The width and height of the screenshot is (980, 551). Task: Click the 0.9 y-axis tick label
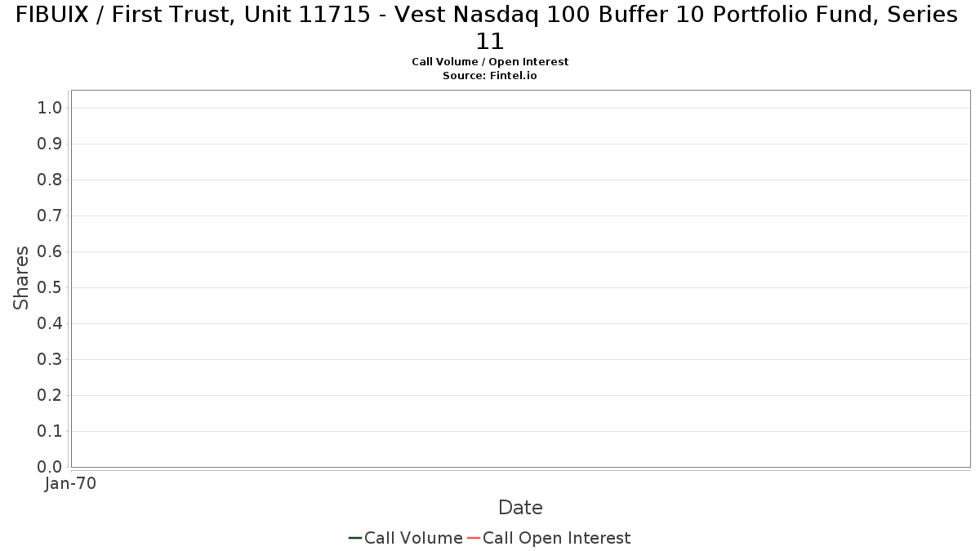point(50,144)
